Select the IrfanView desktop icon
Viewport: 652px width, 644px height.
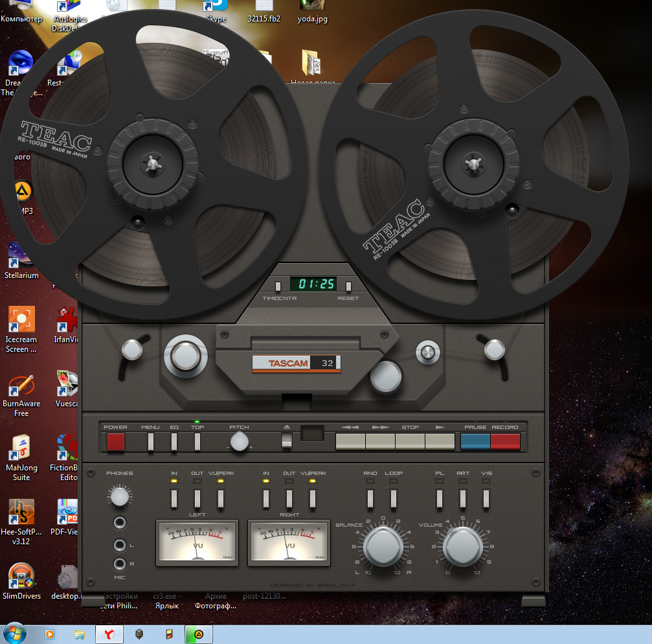[x=67, y=325]
